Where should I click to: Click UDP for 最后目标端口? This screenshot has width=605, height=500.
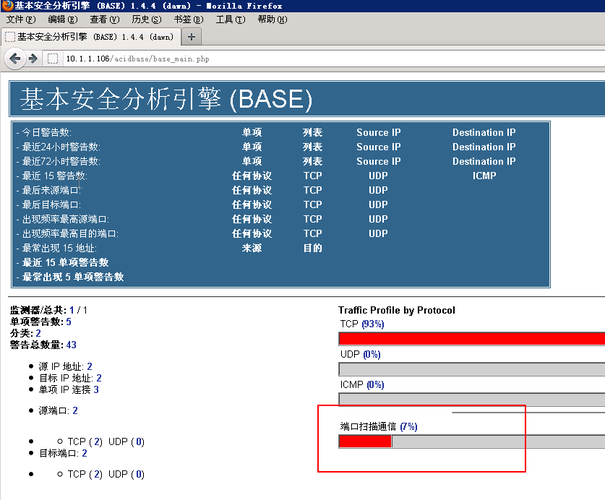coord(378,204)
